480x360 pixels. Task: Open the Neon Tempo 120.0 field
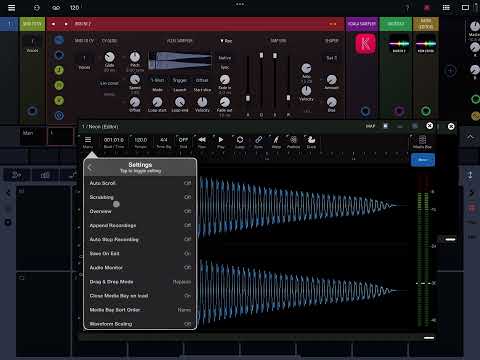pyautogui.click(x=140, y=142)
